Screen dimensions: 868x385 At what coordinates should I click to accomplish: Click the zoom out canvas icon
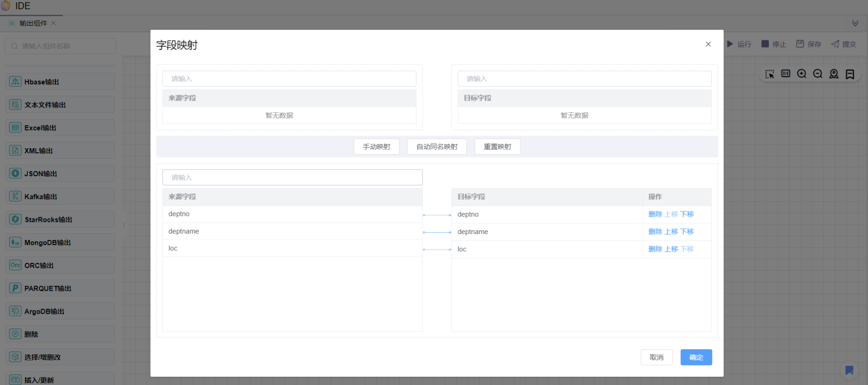click(x=818, y=74)
